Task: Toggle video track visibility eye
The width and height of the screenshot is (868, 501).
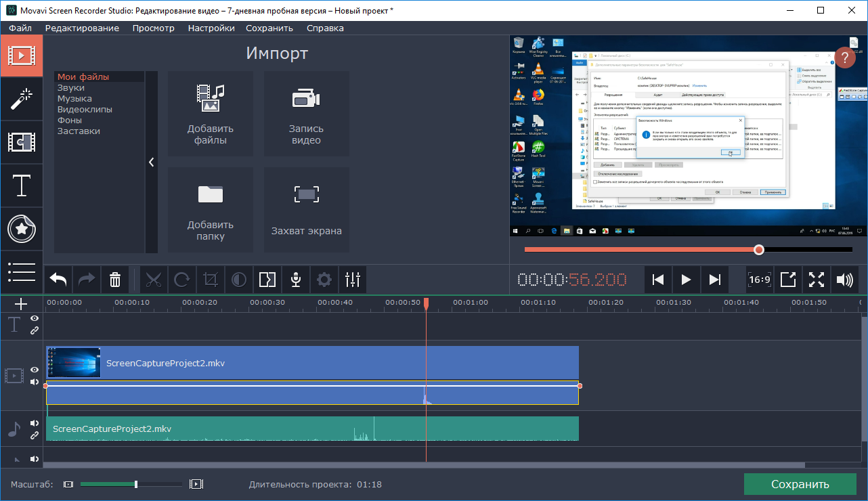Action: click(x=35, y=370)
